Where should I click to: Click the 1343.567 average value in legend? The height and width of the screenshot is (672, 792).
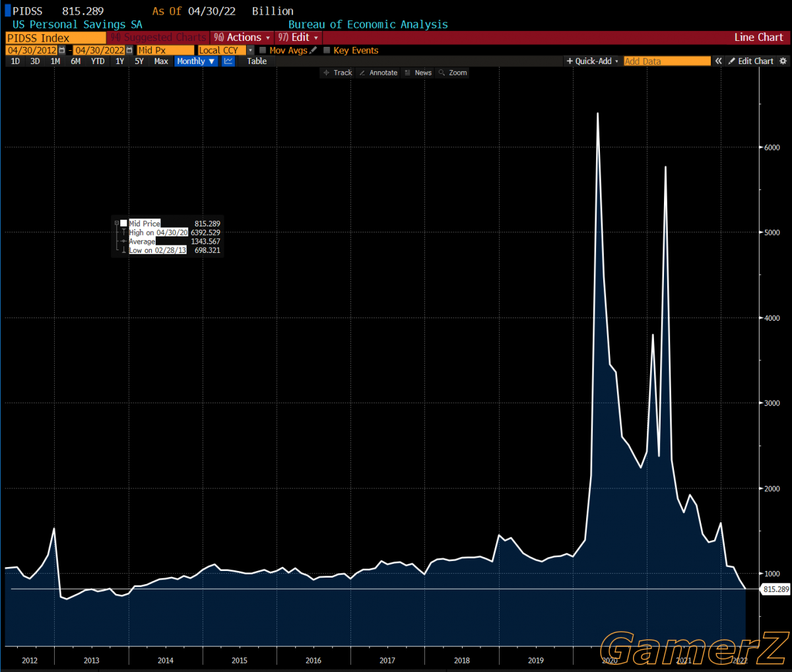pyautogui.click(x=205, y=242)
